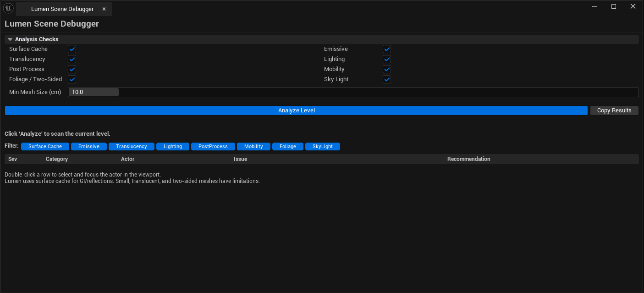
Task: Close the Lumen Scene Debugger tab
Action: tap(104, 9)
